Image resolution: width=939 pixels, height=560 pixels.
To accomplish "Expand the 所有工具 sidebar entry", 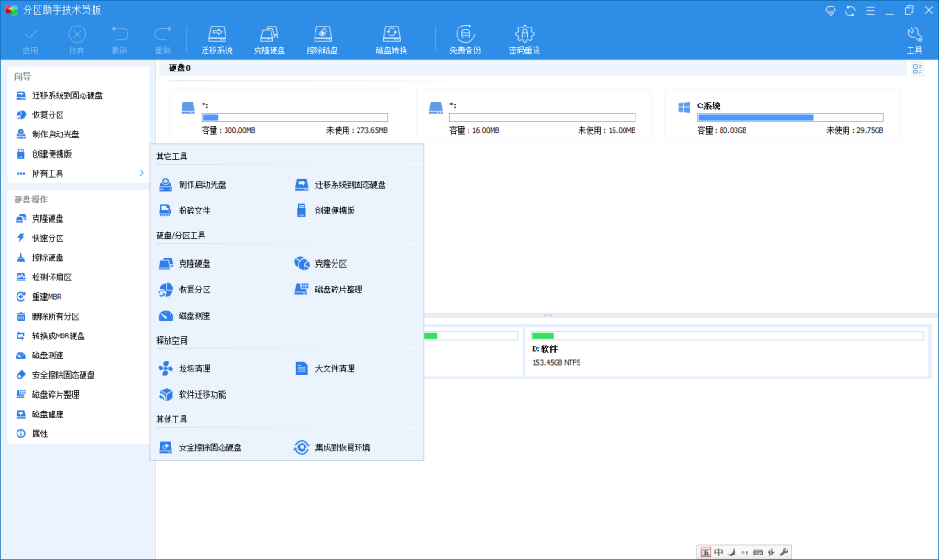I will coord(46,172).
